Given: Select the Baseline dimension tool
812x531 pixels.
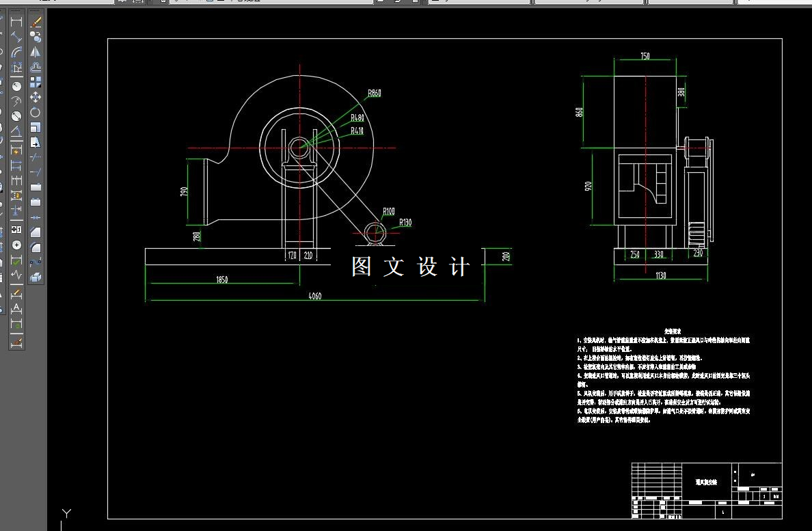Looking at the screenshot, I should coord(16,165).
